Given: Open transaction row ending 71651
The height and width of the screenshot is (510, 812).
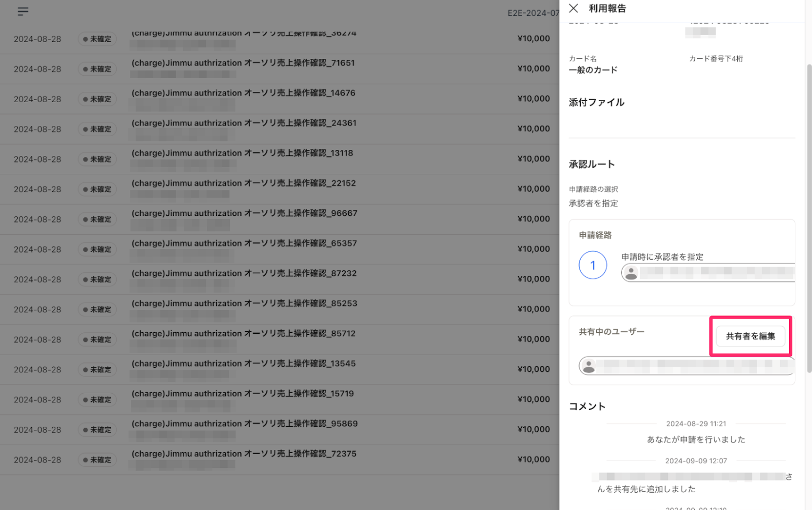Looking at the screenshot, I should [280, 69].
